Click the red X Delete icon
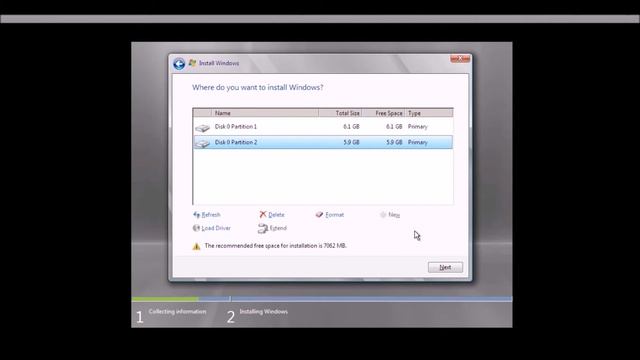This screenshot has width=640, height=360. point(262,214)
